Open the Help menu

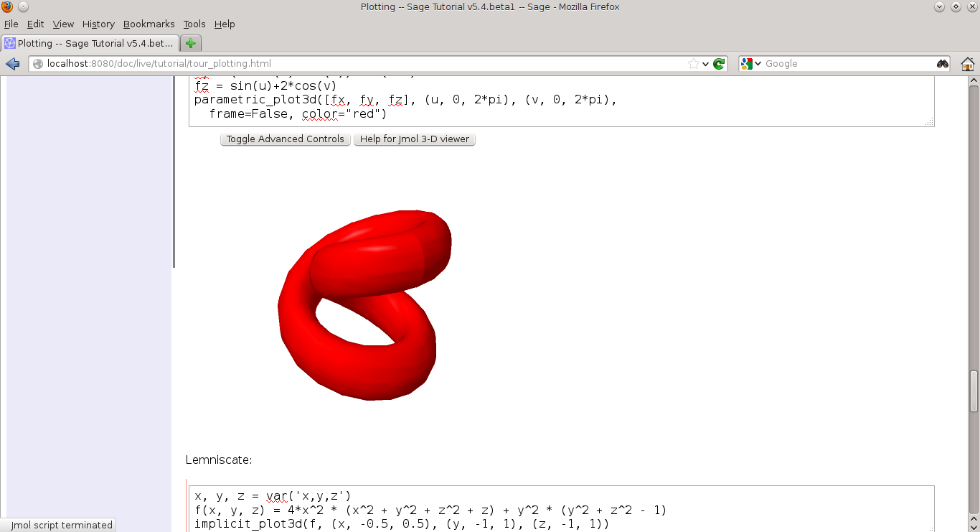point(225,24)
